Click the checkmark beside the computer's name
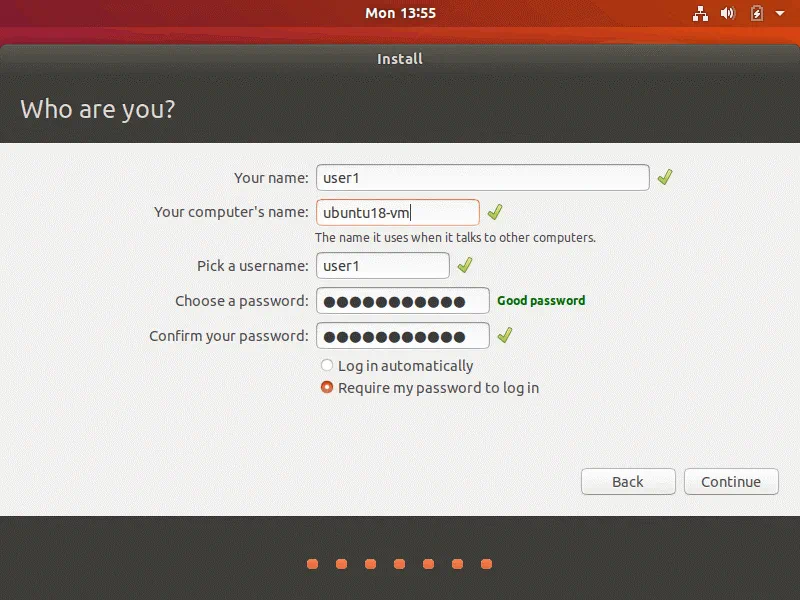 [493, 212]
